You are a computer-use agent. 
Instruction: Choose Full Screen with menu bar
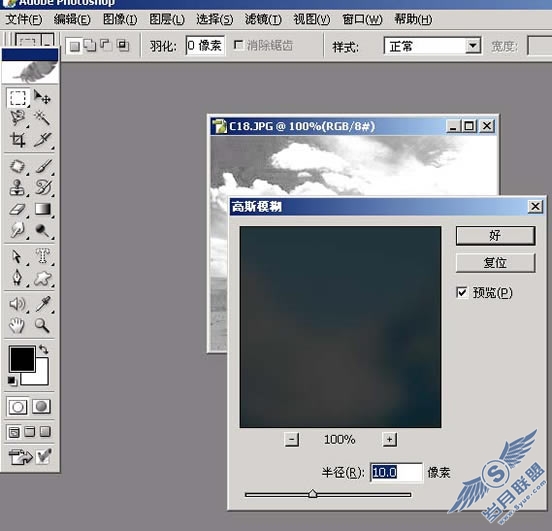click(x=30, y=432)
